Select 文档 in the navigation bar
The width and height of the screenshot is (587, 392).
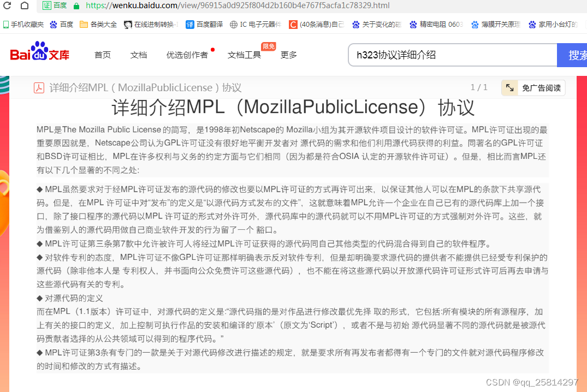point(138,55)
